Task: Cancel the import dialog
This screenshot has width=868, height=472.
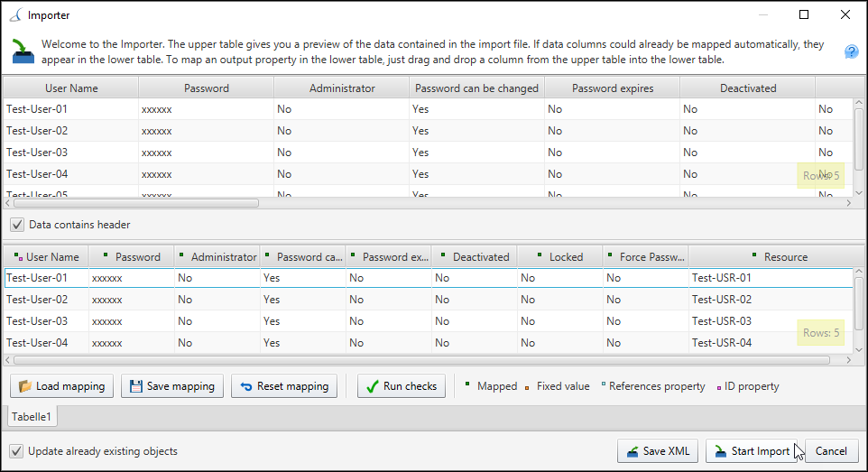Action: (831, 451)
